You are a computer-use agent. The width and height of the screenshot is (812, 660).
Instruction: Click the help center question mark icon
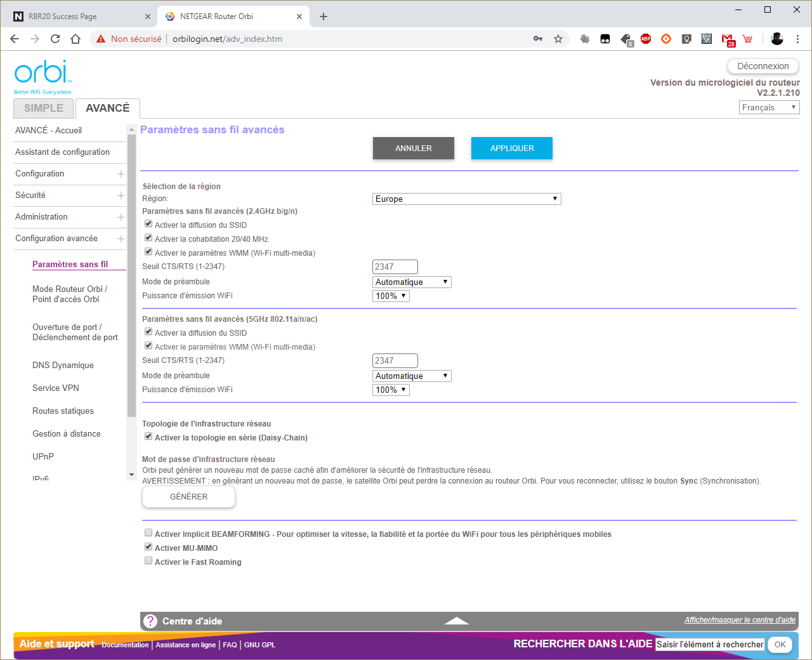(x=150, y=621)
